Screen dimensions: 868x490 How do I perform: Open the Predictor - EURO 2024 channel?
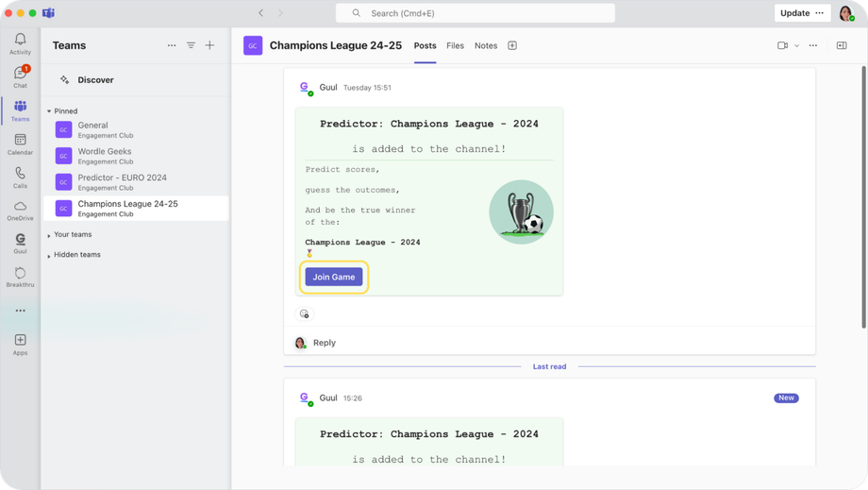click(136, 182)
